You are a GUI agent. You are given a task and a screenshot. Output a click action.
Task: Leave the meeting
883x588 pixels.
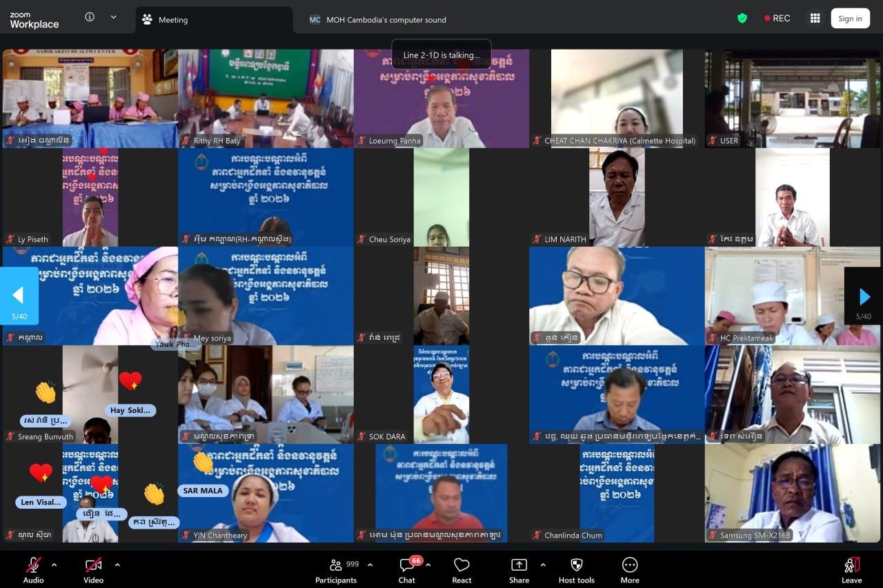[x=851, y=569]
